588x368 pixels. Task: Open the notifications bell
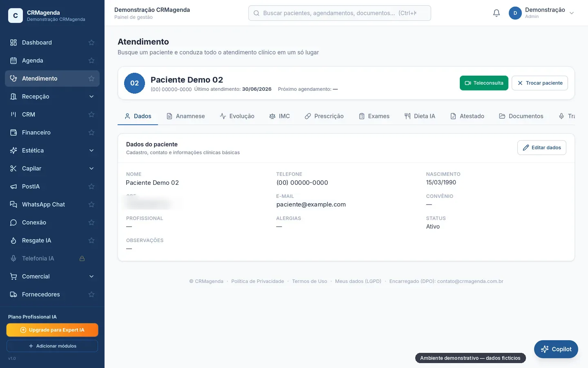pos(497,13)
